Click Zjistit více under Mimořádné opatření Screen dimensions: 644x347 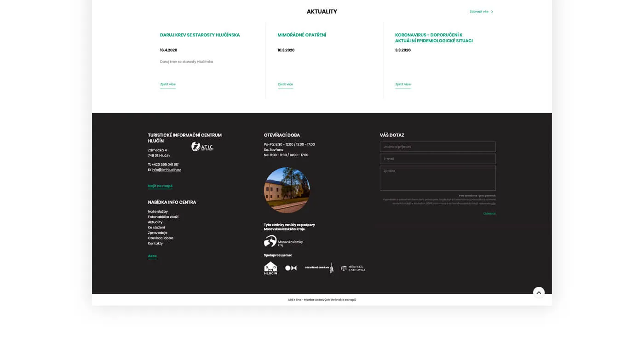coord(285,85)
